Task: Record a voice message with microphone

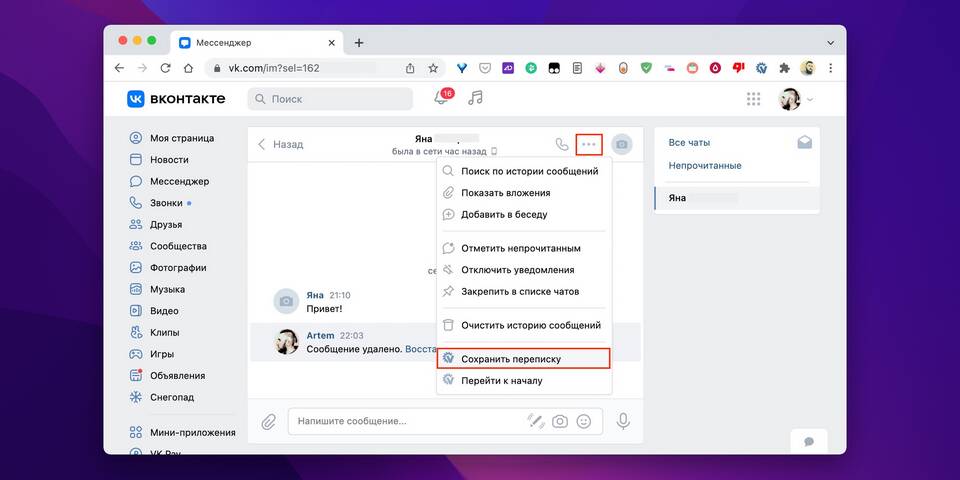Action: coord(623,421)
